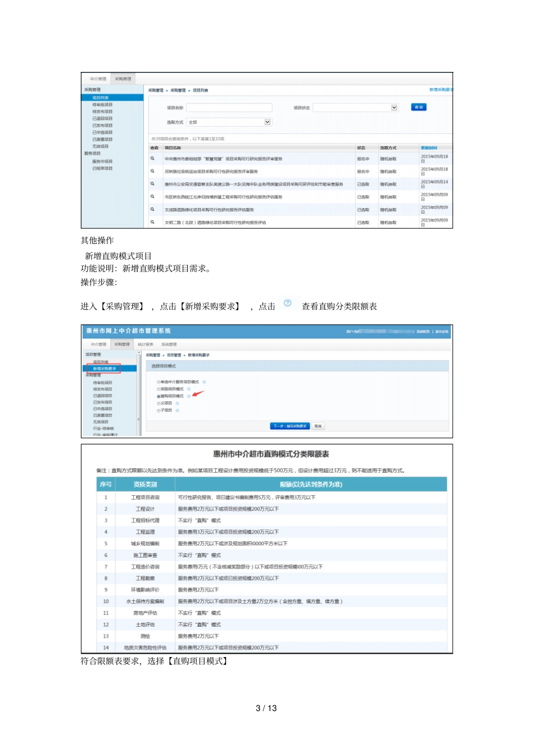This screenshot has height=756, width=534.
Task: Select 奖励项目模式 radio button
Action: click(159, 389)
